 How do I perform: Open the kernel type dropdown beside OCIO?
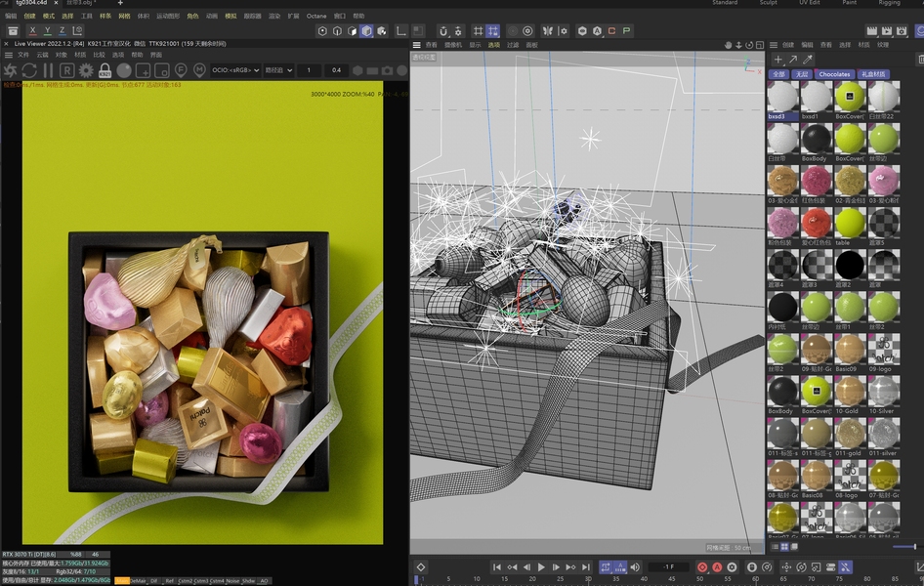click(x=278, y=70)
